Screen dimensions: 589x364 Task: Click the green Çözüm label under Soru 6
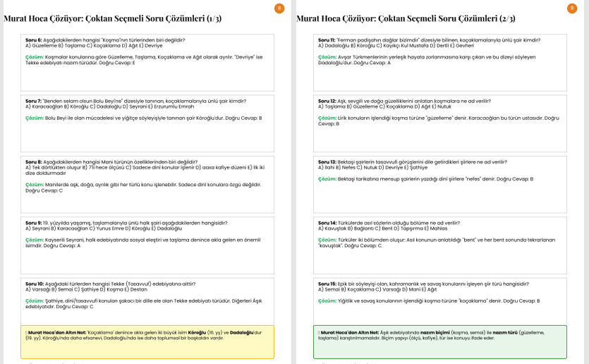click(35, 57)
